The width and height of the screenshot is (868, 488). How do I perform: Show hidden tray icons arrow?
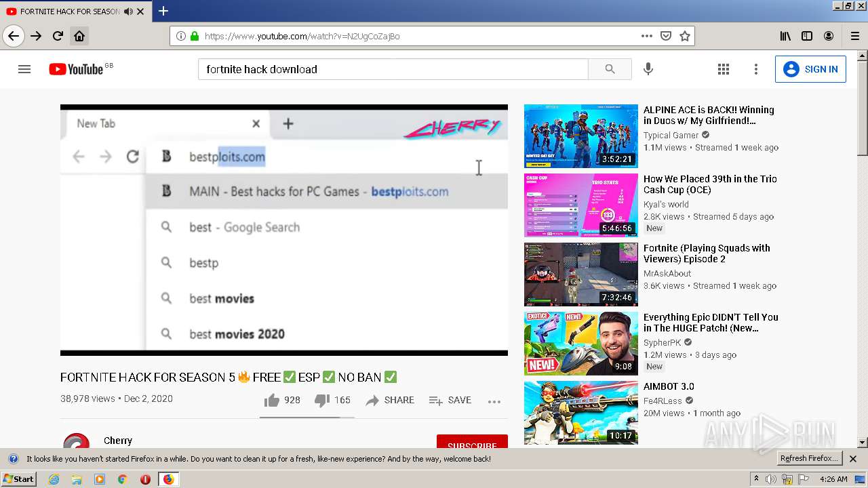(x=756, y=479)
